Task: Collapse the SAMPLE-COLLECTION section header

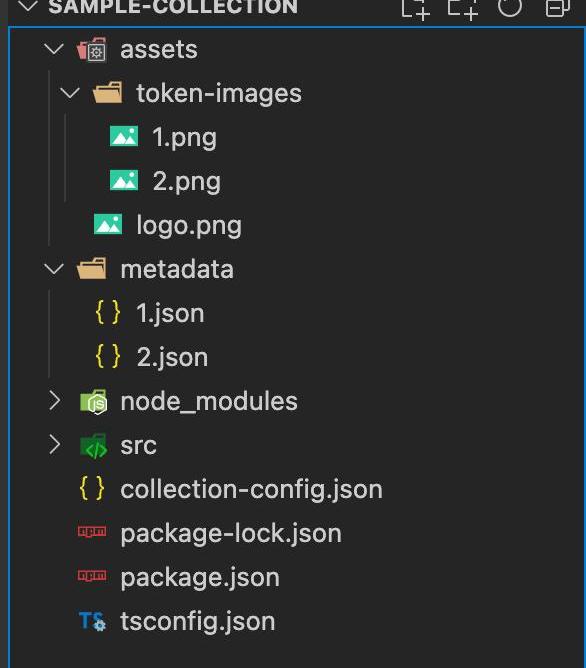Action: tap(27, 6)
